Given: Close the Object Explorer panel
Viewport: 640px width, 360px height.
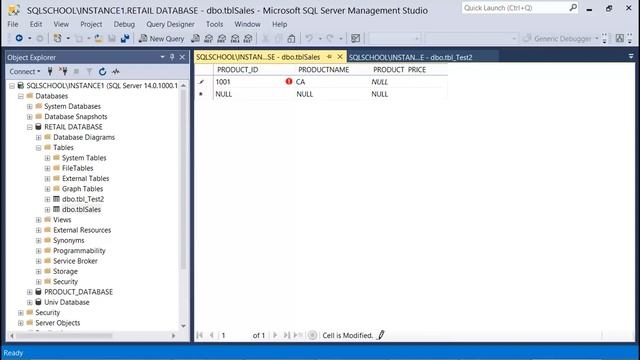Looking at the screenshot, I should (182, 57).
